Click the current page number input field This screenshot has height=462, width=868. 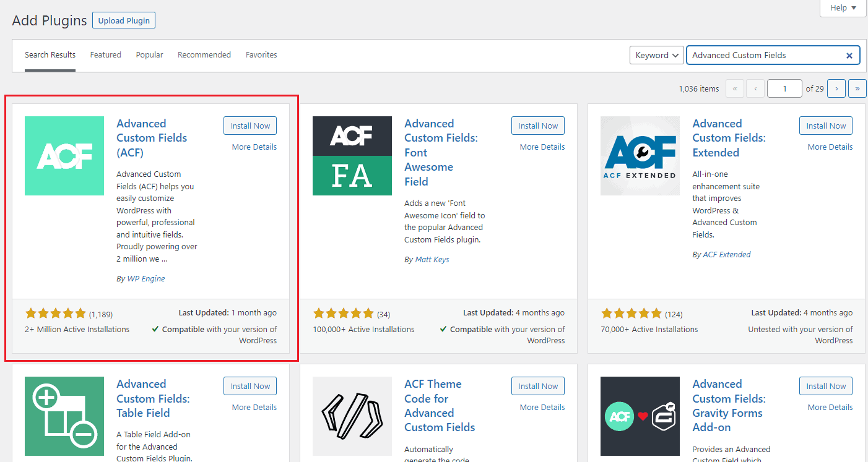point(784,88)
